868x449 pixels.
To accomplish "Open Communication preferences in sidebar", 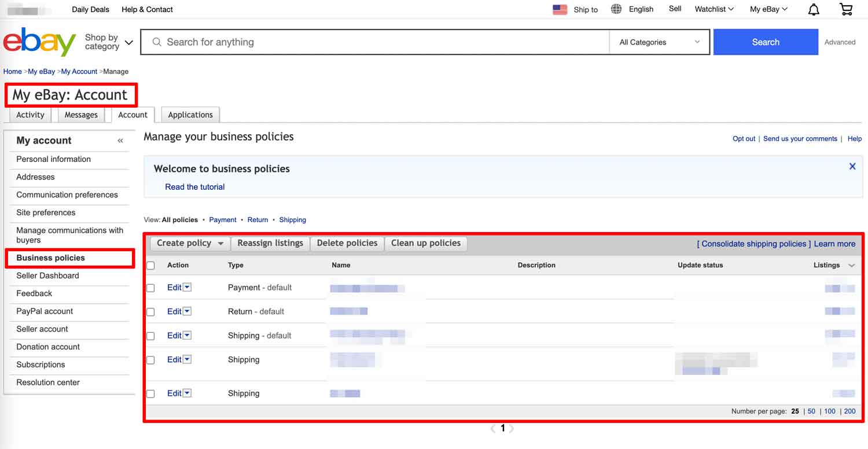I will 67,195.
